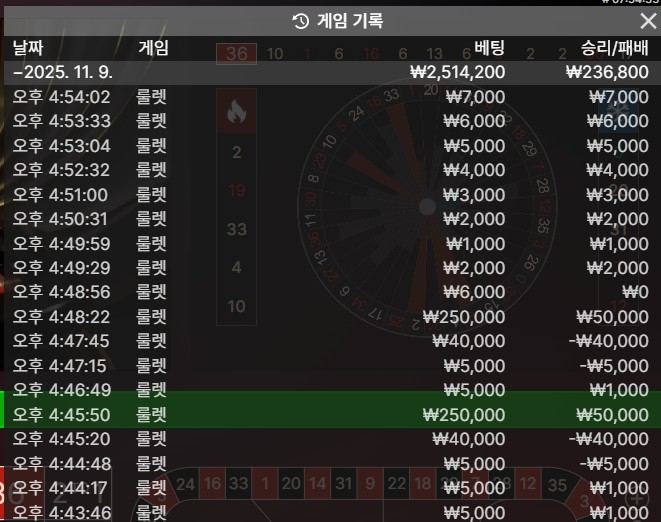Viewport: 661px width, 522px height.
Task: Open the 오후 4:53:33 roulette record
Action: click(330, 121)
